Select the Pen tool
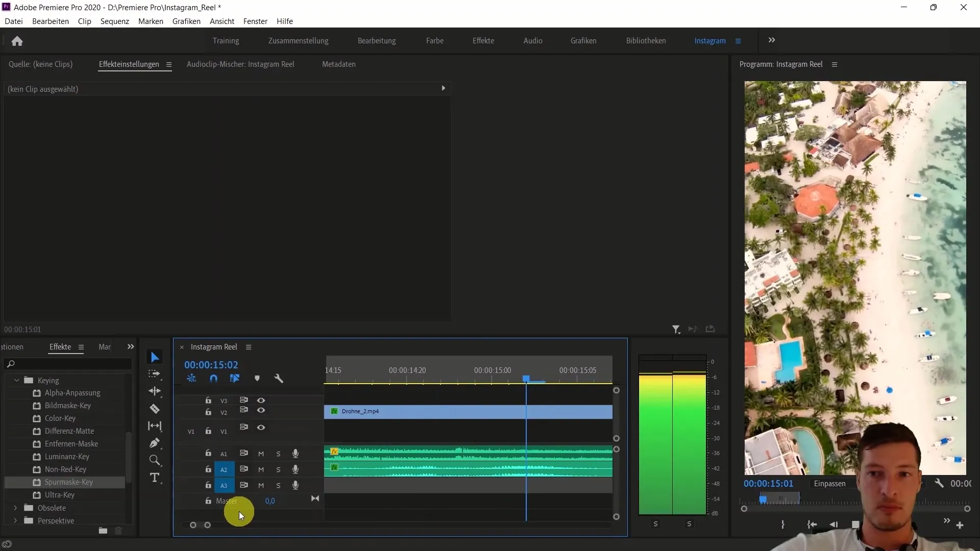 pyautogui.click(x=155, y=443)
